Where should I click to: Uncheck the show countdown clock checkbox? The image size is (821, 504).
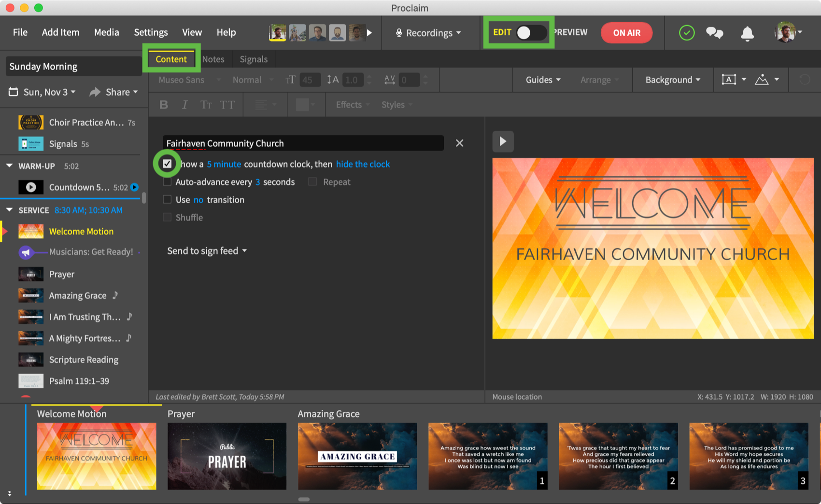point(167,164)
